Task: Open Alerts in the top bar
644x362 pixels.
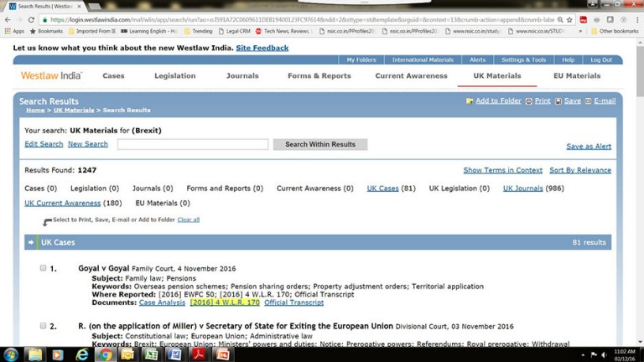Action: (477, 60)
